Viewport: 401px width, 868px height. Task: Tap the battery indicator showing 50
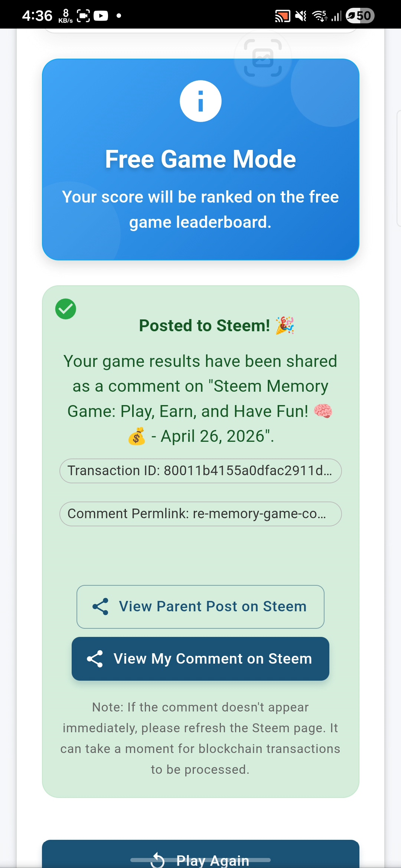pyautogui.click(x=360, y=16)
